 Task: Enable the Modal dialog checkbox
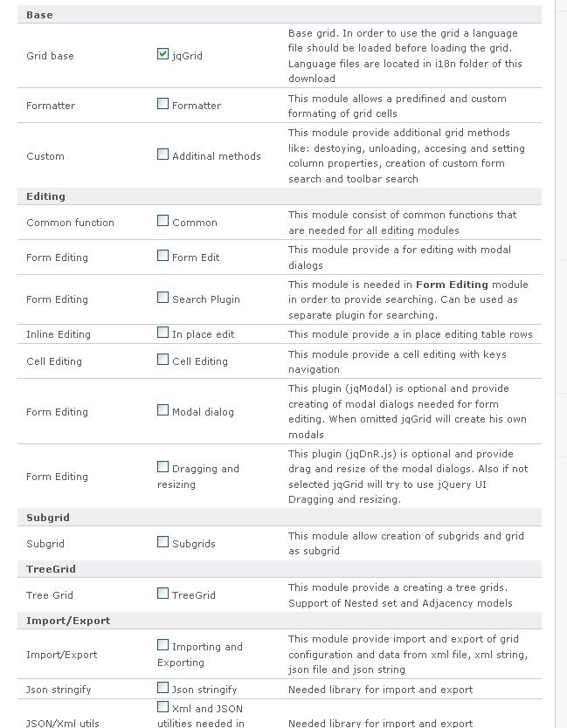(x=162, y=410)
